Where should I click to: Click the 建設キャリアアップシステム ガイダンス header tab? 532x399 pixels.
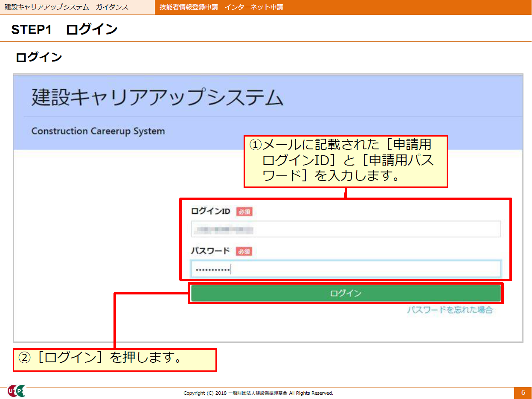pyautogui.click(x=77, y=7)
